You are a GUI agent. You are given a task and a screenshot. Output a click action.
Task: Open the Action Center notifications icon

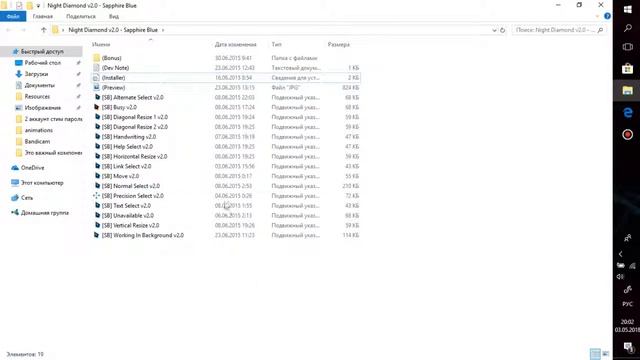[627, 347]
